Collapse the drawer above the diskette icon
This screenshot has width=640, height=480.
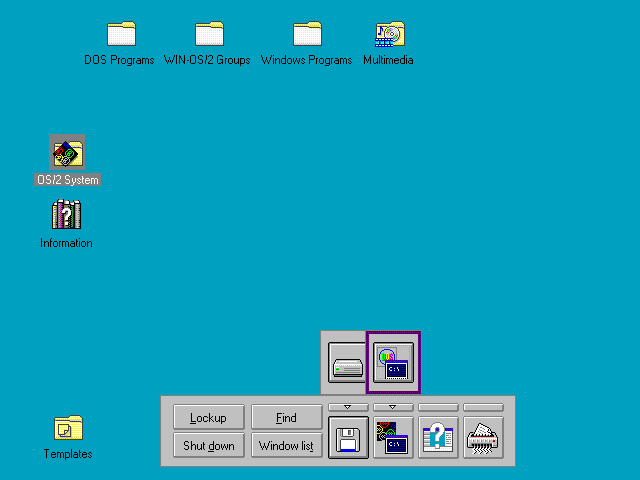click(348, 407)
